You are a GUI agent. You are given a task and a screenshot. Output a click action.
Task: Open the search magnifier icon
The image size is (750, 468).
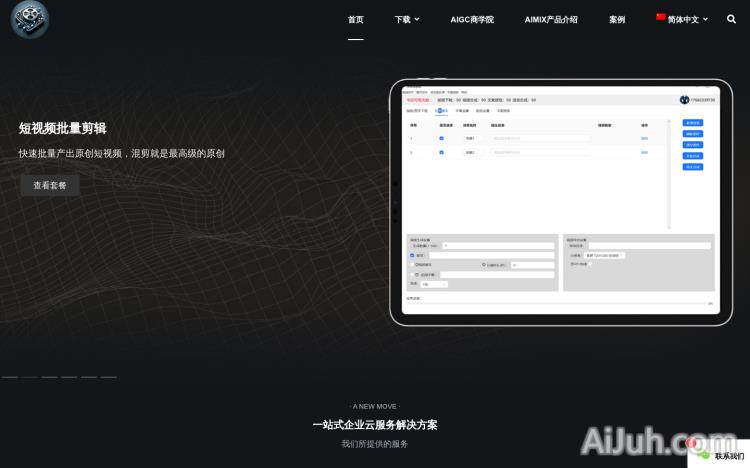pyautogui.click(x=731, y=19)
